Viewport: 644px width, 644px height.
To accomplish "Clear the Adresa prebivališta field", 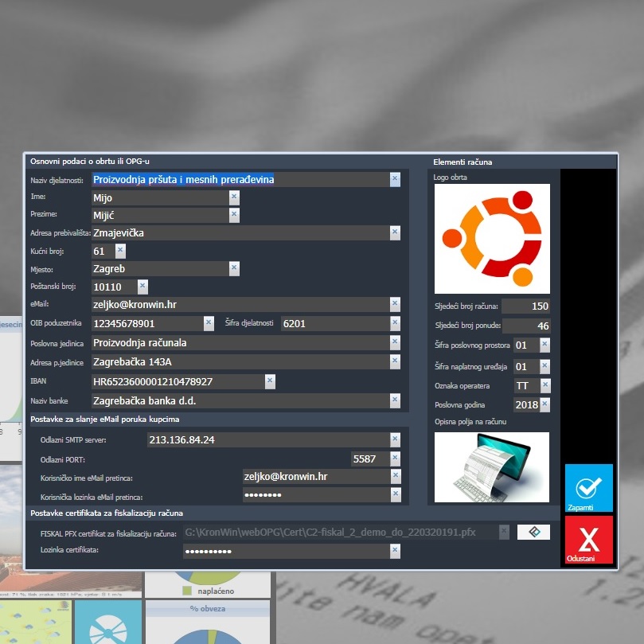I will (x=395, y=232).
